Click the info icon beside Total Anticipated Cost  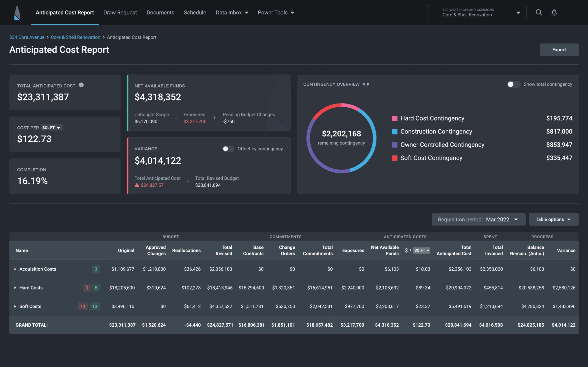[x=81, y=85]
